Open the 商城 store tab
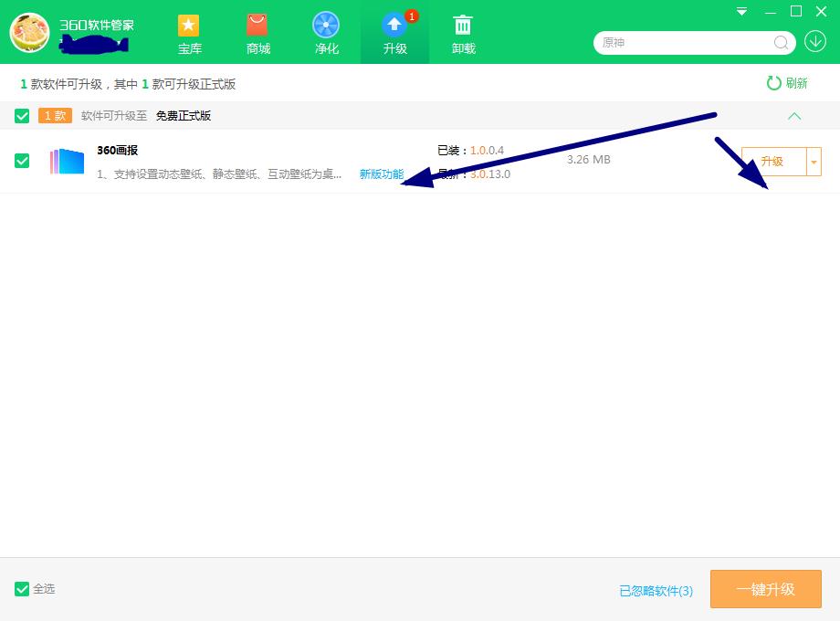The height and width of the screenshot is (621, 840). coord(257,33)
